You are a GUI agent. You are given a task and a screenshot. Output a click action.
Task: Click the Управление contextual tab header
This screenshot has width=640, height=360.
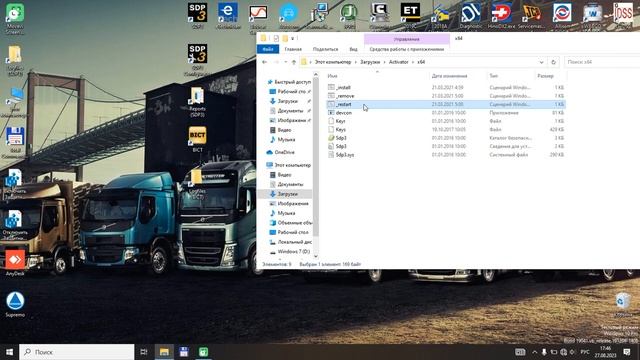[x=407, y=39]
